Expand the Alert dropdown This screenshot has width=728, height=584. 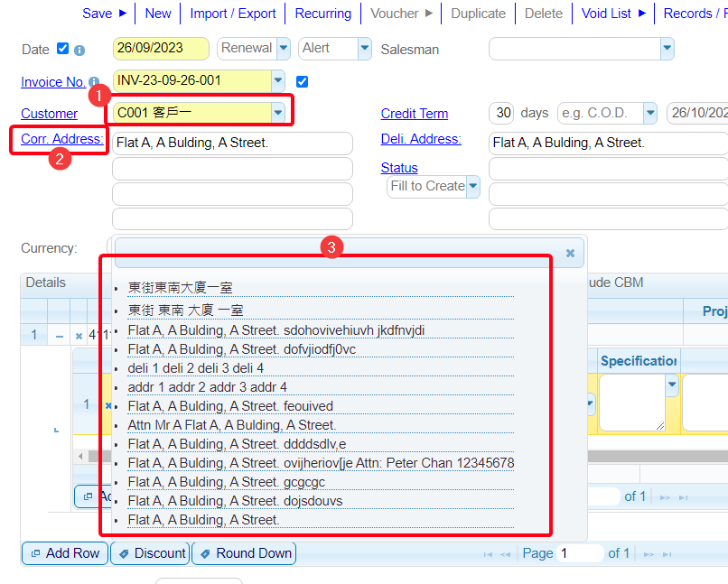click(364, 48)
